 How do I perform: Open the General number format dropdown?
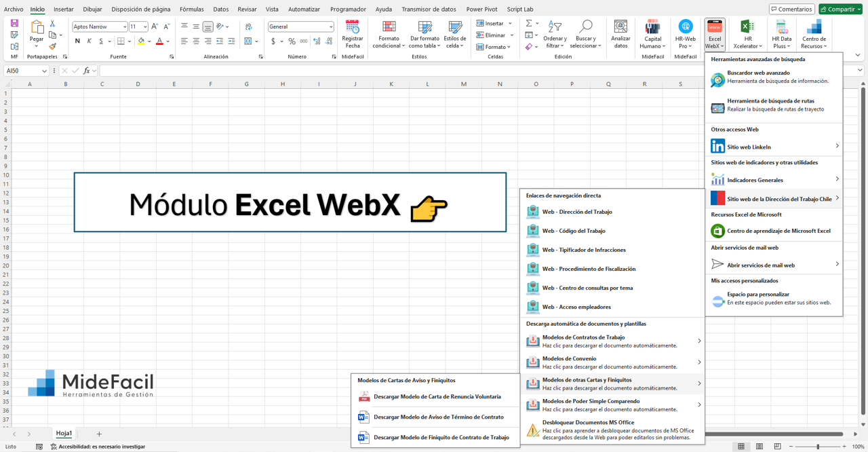click(331, 26)
